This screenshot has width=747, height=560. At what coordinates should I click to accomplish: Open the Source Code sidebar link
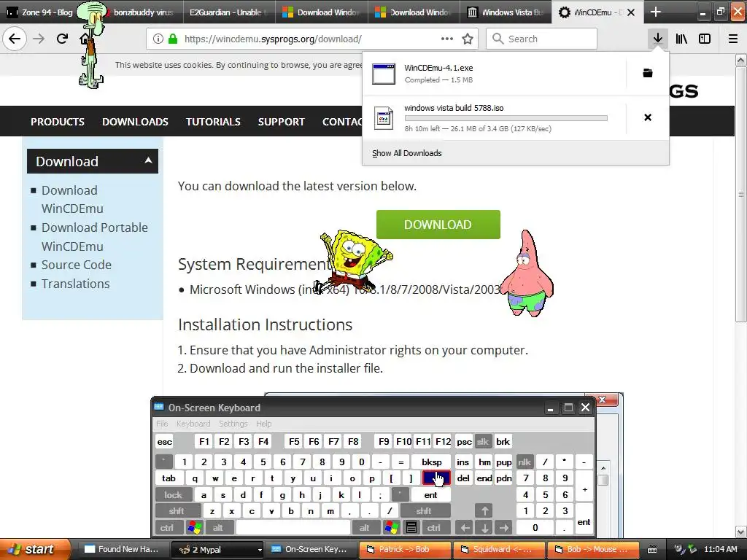pyautogui.click(x=76, y=265)
